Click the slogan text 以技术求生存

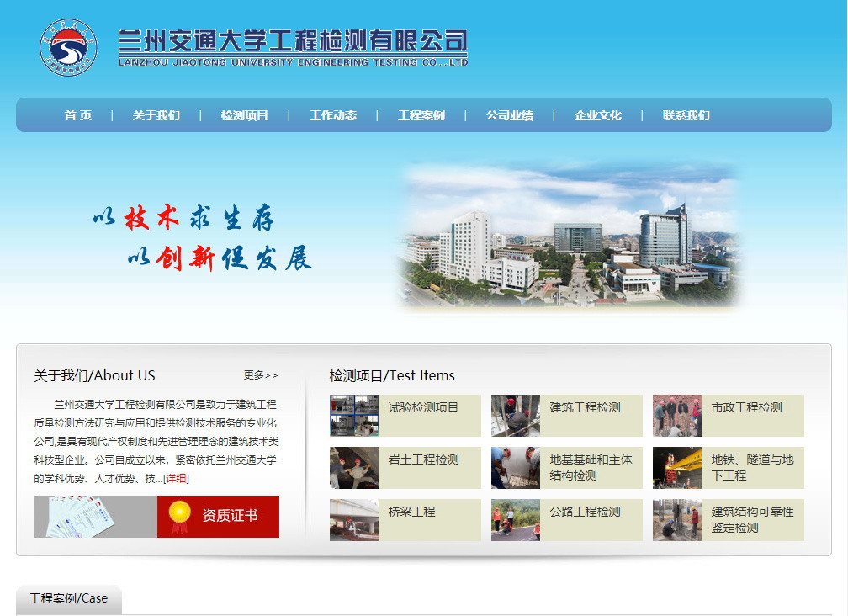(183, 217)
